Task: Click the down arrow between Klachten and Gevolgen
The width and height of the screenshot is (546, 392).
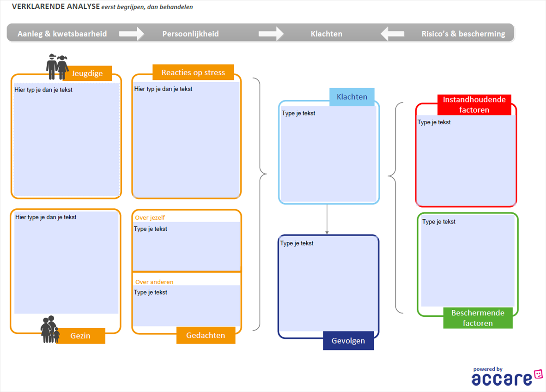Action: tap(327, 219)
